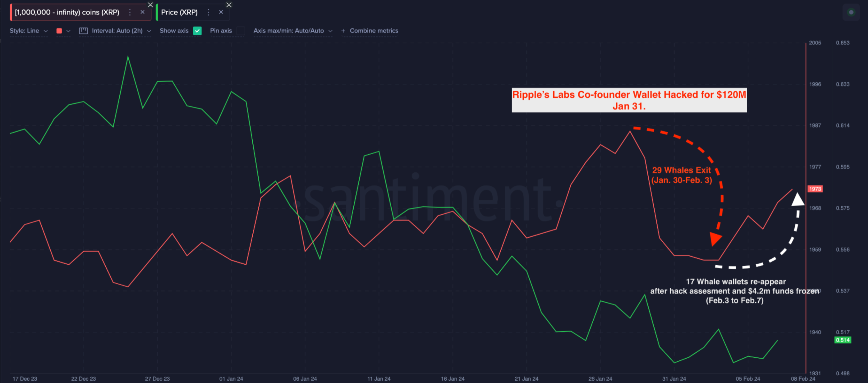Remove the Price (XRP) metric with inner X
The height and width of the screenshot is (383, 868).
pos(221,12)
